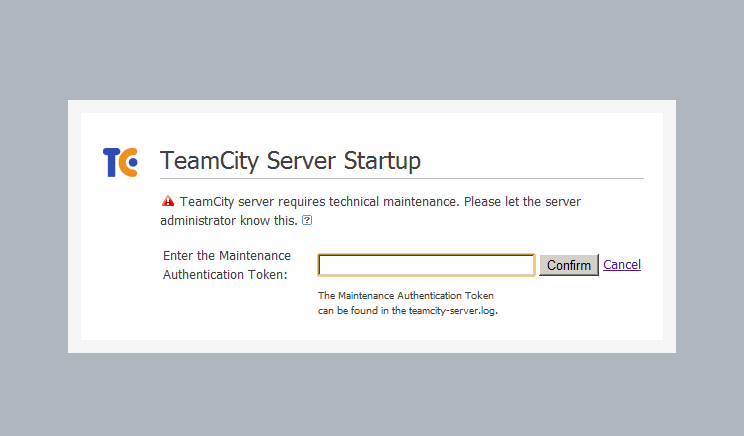Click the "can be found in the teamcity-server.log." note
This screenshot has height=436, width=744.
tap(408, 311)
